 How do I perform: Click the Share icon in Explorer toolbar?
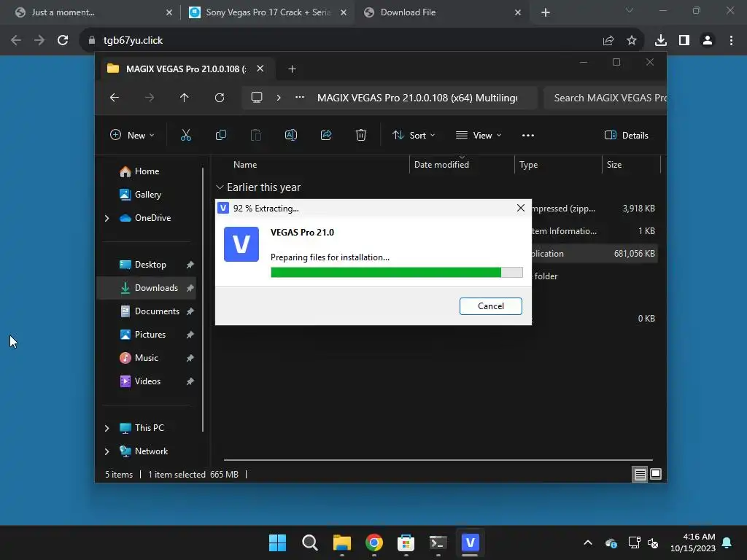pyautogui.click(x=326, y=135)
